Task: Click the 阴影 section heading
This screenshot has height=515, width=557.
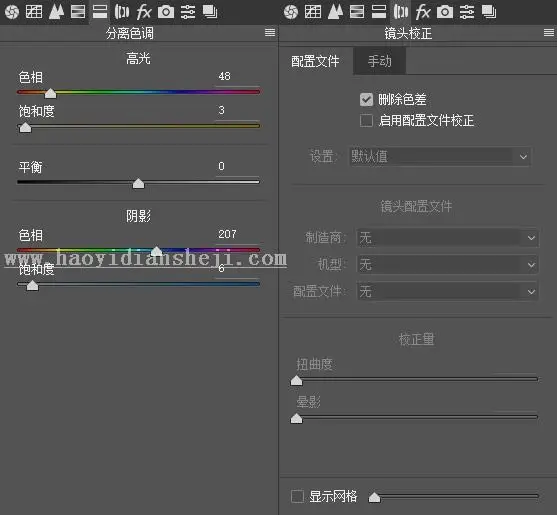Action: click(138, 216)
